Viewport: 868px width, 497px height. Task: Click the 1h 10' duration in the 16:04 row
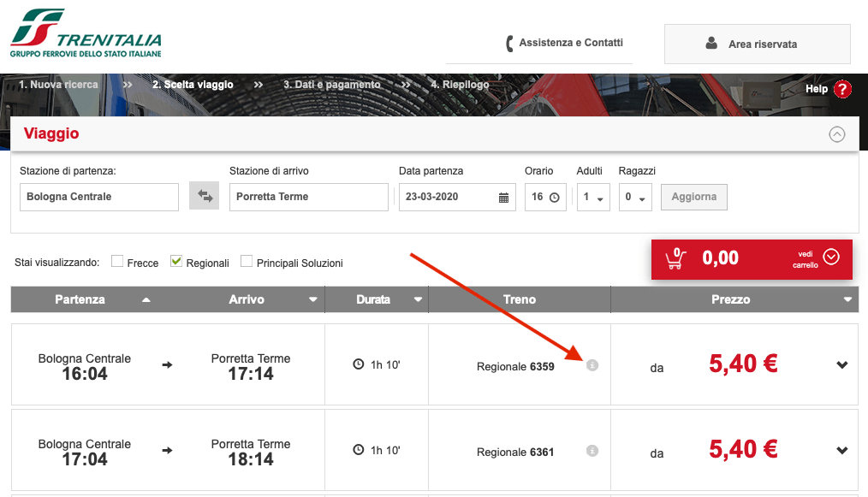tap(385, 364)
